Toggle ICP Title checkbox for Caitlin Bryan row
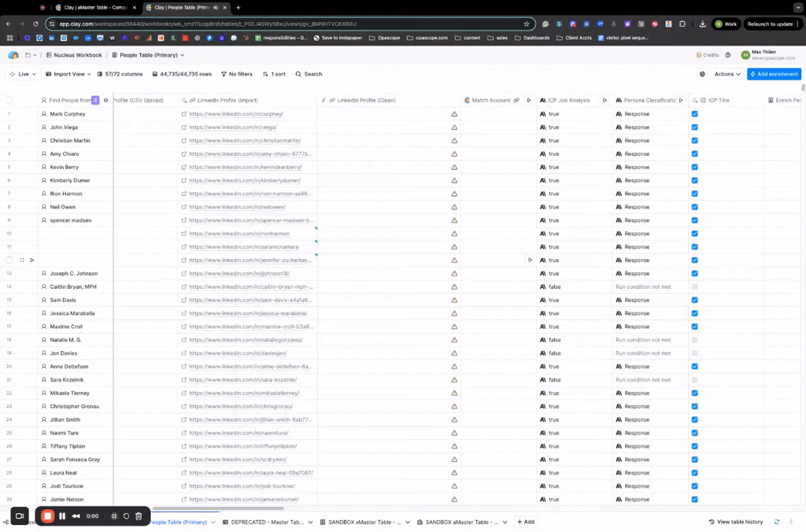The width and height of the screenshot is (806, 532). 694,286
